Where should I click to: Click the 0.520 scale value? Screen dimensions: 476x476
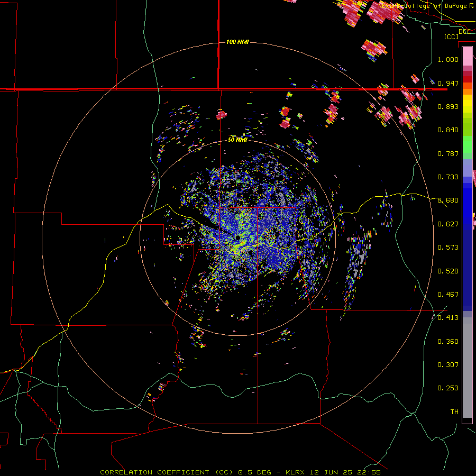[448, 271]
